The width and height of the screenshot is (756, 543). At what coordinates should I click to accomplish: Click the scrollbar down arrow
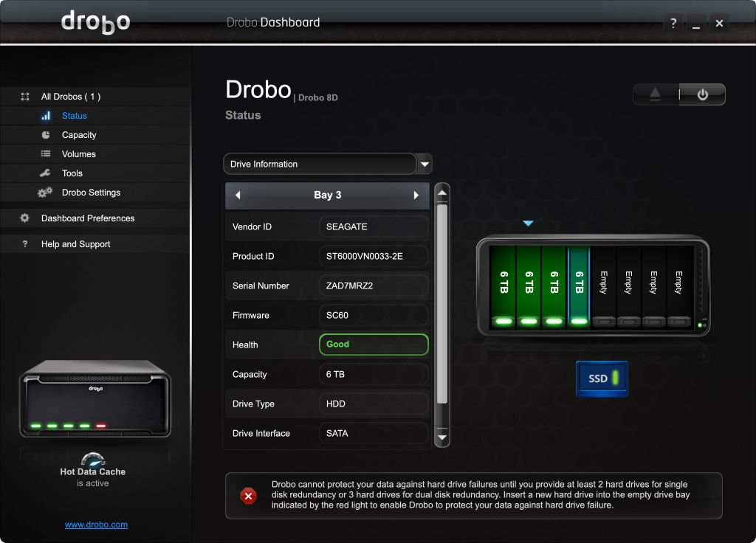point(442,437)
